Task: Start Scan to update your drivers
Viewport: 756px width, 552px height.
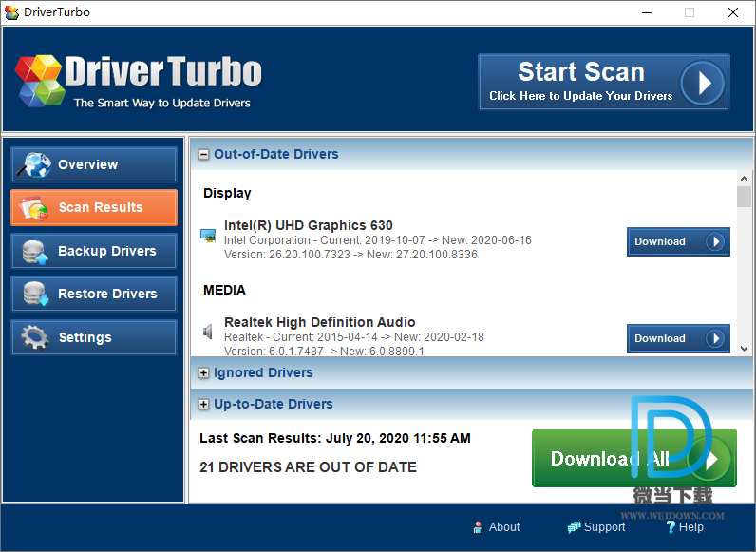Action: click(x=604, y=82)
